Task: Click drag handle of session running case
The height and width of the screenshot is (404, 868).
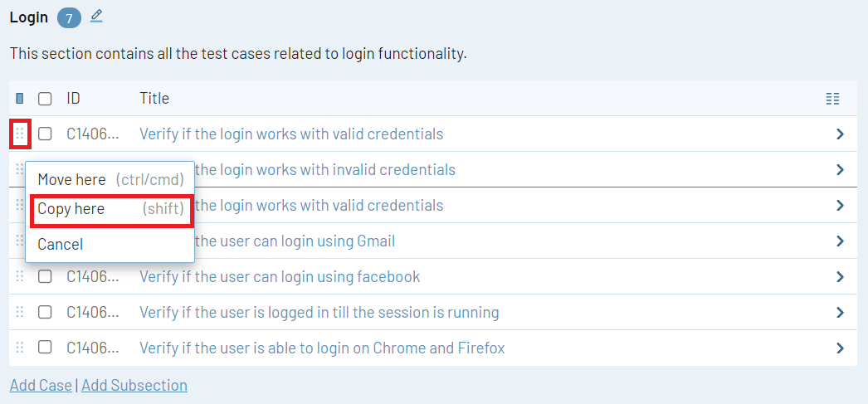Action: click(x=20, y=313)
